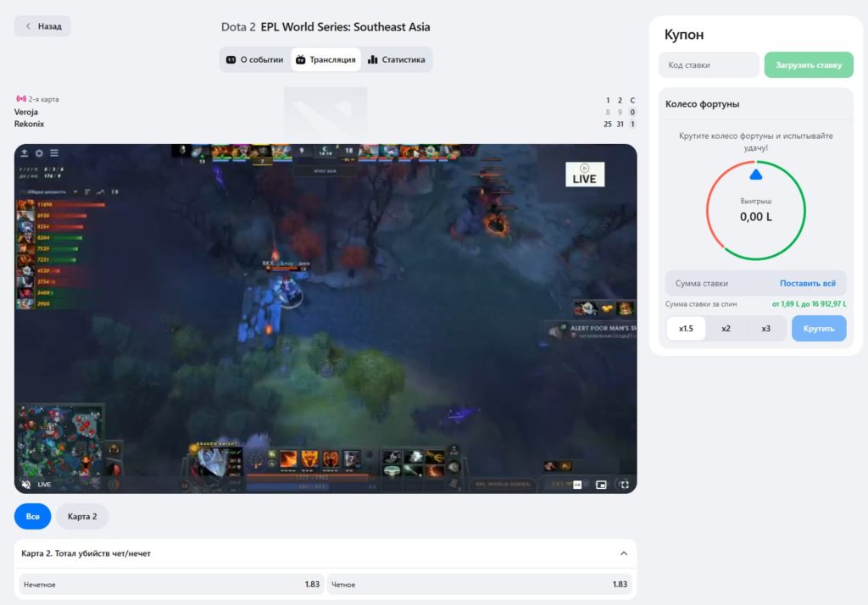Open the in-game settings gear icon

[39, 153]
